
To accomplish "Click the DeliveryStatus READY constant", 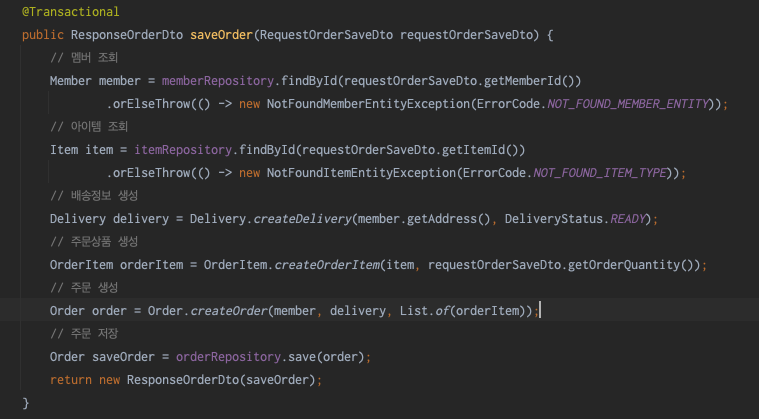I will pos(627,219).
